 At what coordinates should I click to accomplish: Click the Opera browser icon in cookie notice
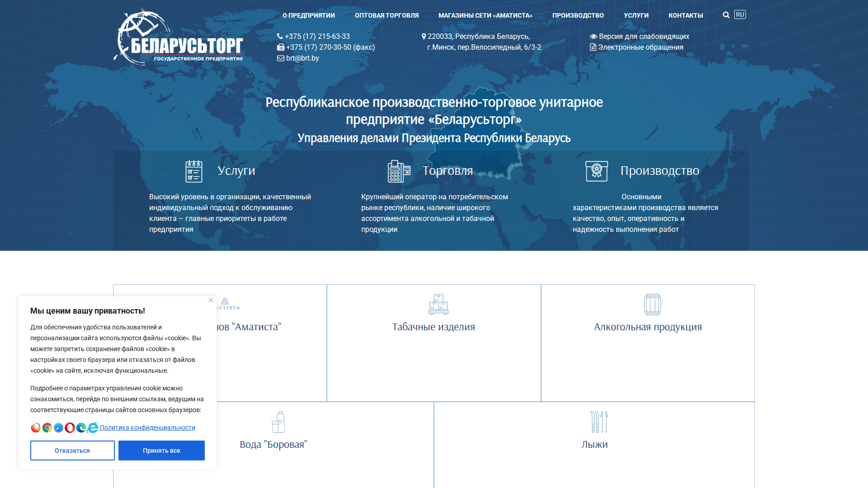[70, 427]
